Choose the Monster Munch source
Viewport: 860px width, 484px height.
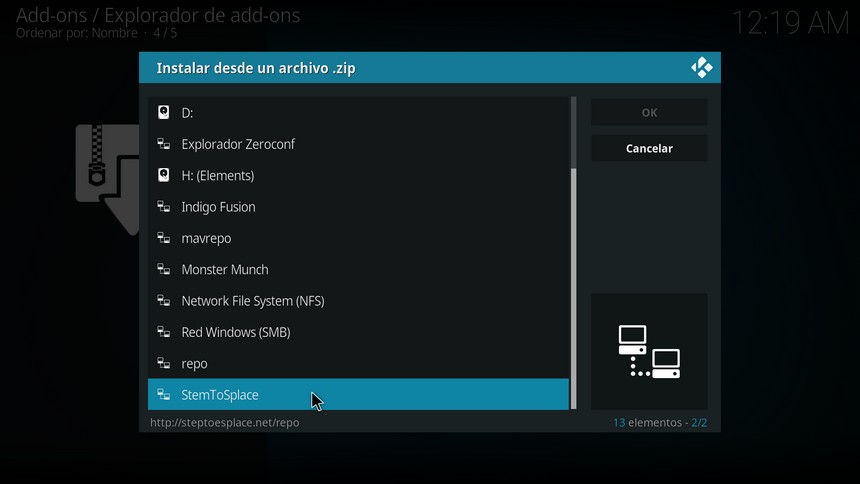(x=358, y=269)
